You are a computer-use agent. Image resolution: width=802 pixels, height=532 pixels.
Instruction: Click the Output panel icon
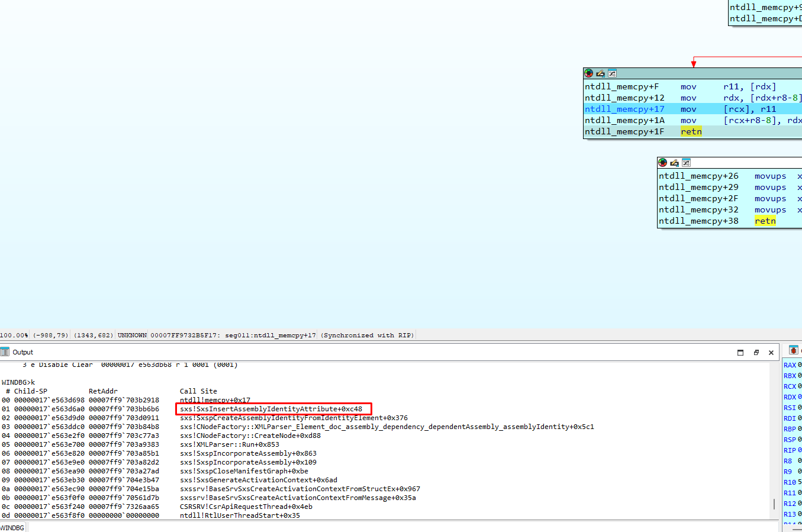tap(5, 352)
